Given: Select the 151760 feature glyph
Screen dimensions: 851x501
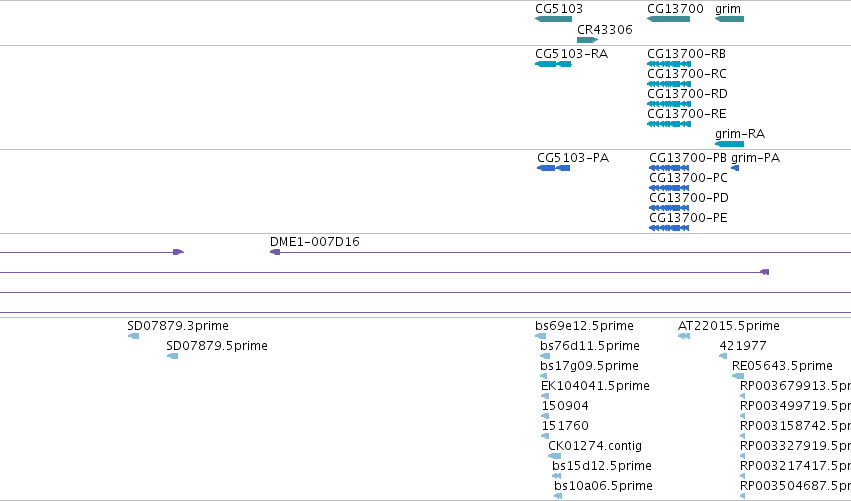Looking at the screenshot, I should point(545,436).
